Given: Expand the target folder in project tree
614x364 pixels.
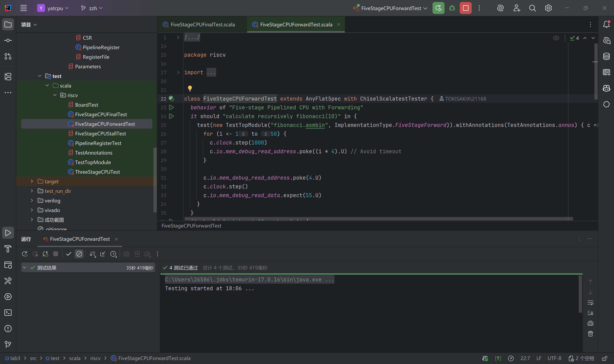Looking at the screenshot, I should (x=32, y=181).
